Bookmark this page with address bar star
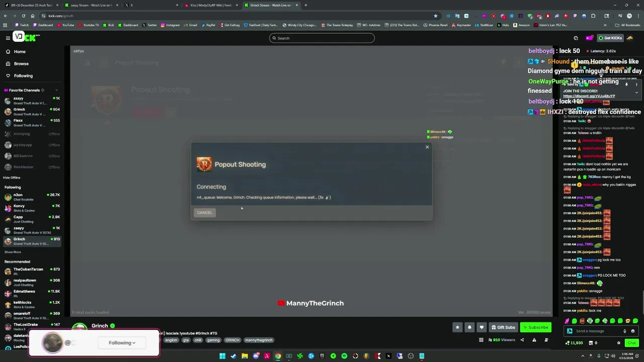 436,16
